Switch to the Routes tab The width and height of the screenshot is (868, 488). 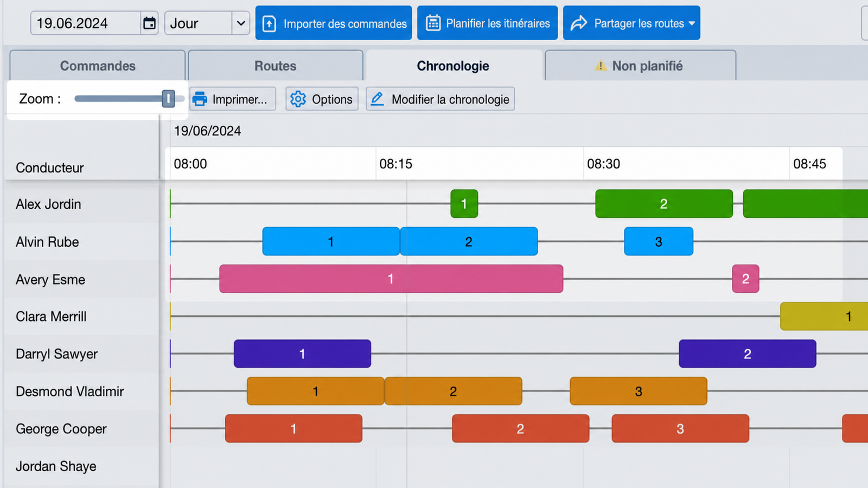[276, 66]
